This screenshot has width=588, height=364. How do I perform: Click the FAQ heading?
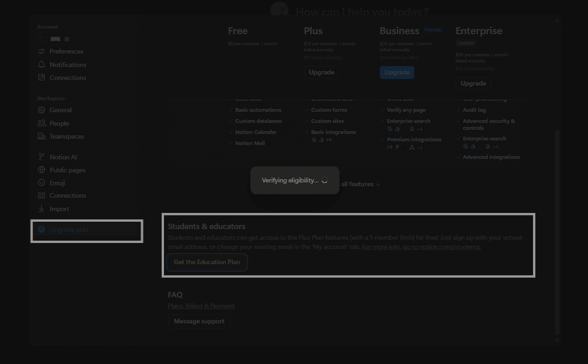pyautogui.click(x=175, y=295)
